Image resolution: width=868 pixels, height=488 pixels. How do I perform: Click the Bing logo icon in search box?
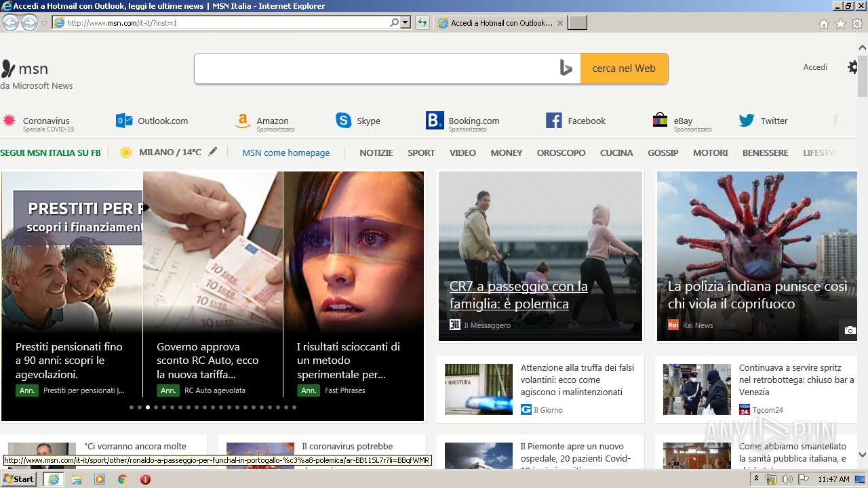point(566,68)
